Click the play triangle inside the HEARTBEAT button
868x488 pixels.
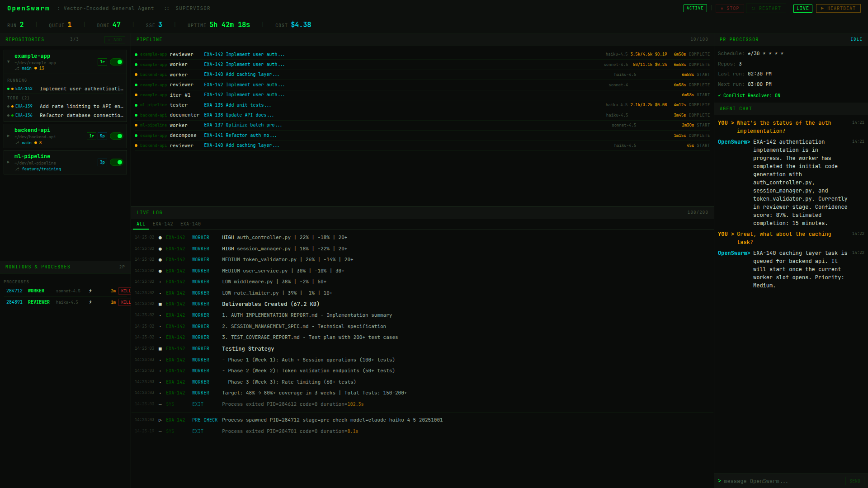821,8
